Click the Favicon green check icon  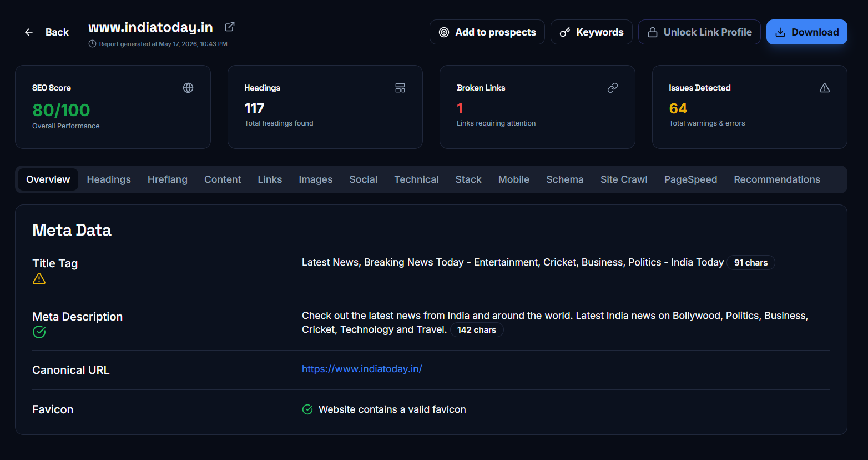[307, 409]
